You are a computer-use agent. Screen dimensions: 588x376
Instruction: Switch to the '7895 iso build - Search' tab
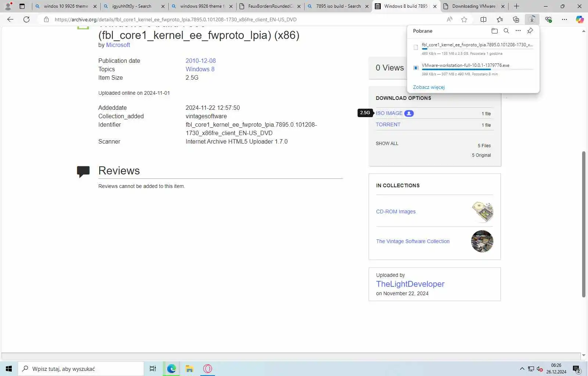(x=338, y=6)
